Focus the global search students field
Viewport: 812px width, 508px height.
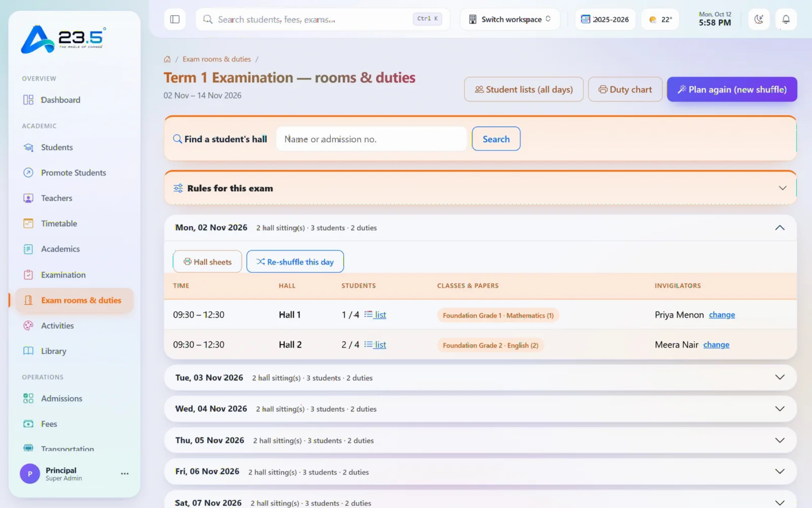click(323, 19)
